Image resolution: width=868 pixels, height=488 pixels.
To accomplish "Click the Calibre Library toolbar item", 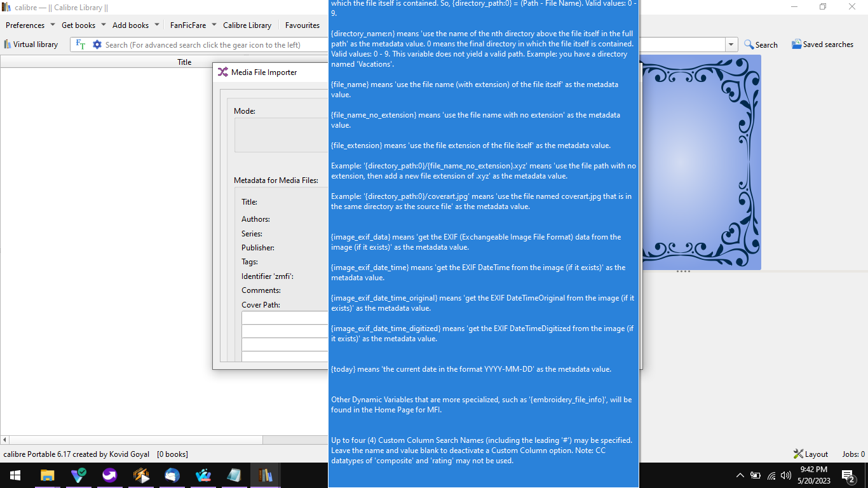I will click(247, 25).
